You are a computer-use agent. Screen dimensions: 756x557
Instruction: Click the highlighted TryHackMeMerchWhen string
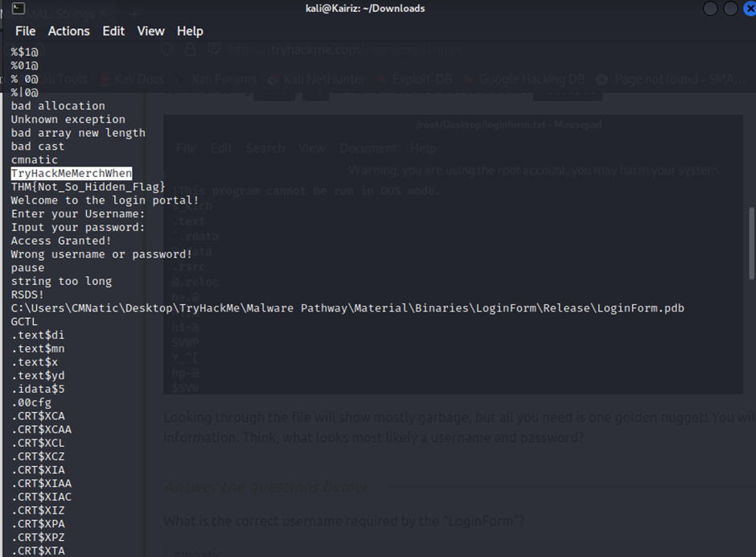71,173
